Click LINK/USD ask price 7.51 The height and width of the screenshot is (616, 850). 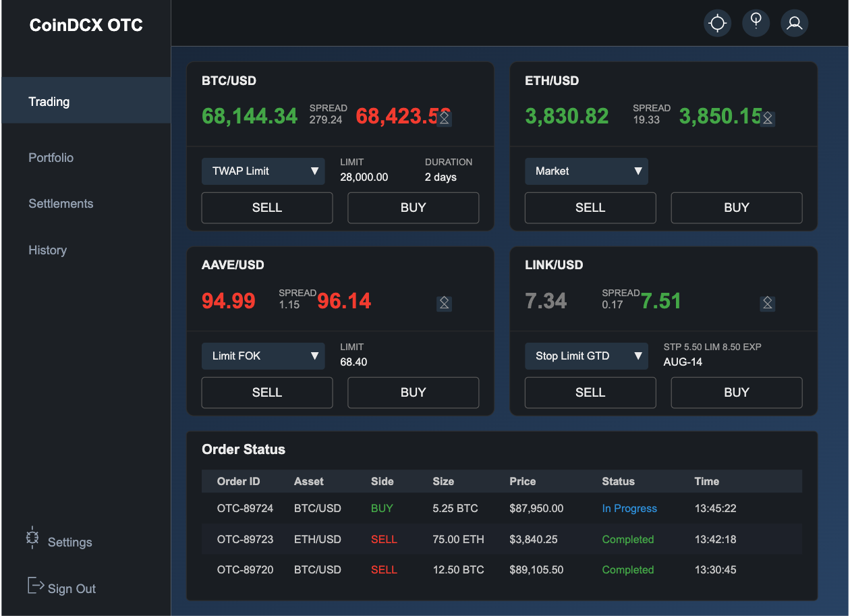660,301
